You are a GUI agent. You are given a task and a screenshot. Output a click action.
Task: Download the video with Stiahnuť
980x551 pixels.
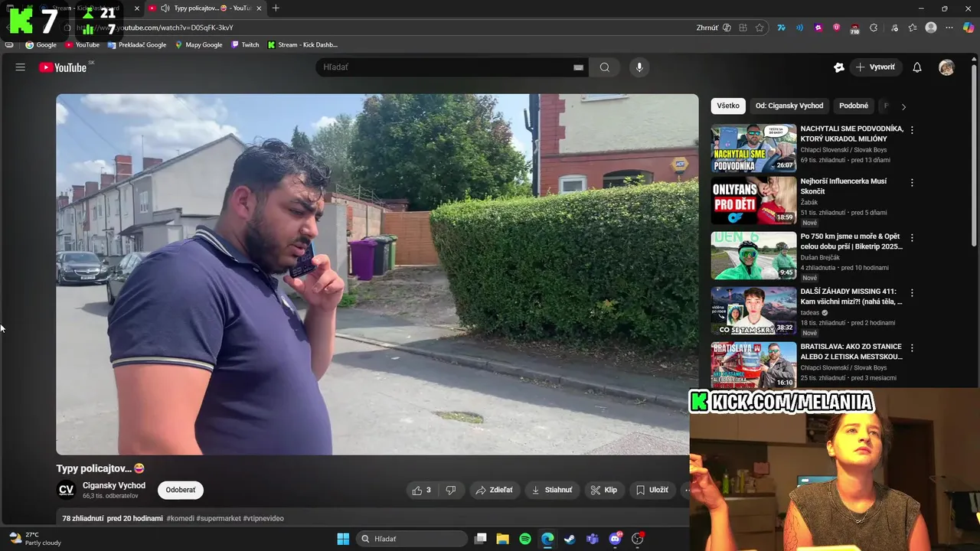[x=552, y=490]
